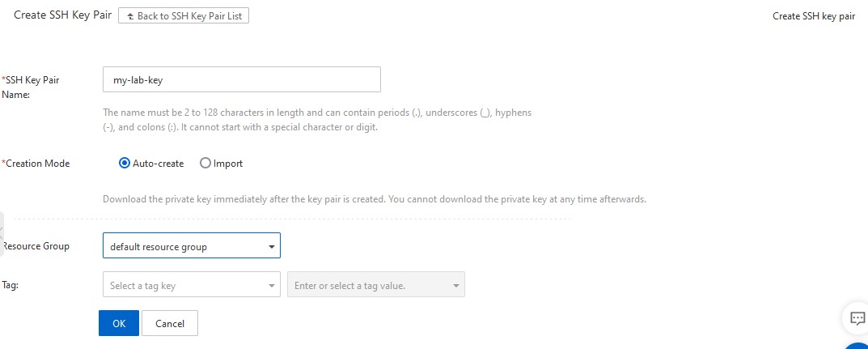Click the Create SSH Key Pair page title
This screenshot has width=868, height=349.
coord(62,15)
